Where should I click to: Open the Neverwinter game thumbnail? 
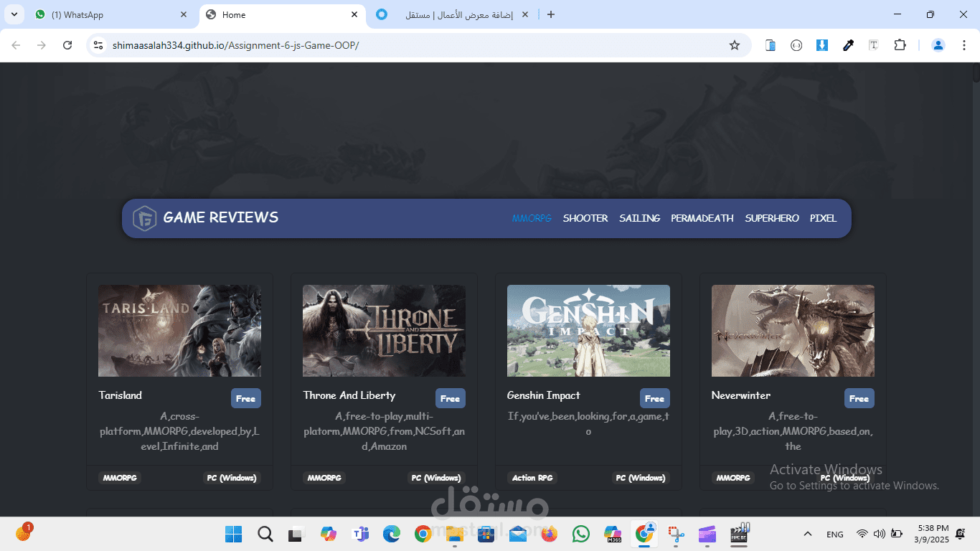[x=793, y=331]
